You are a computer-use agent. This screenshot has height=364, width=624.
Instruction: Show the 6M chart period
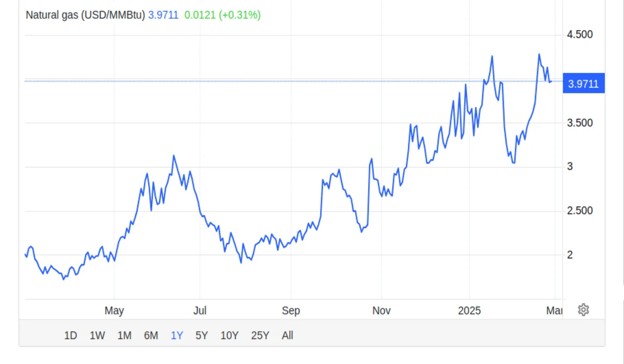(151, 335)
